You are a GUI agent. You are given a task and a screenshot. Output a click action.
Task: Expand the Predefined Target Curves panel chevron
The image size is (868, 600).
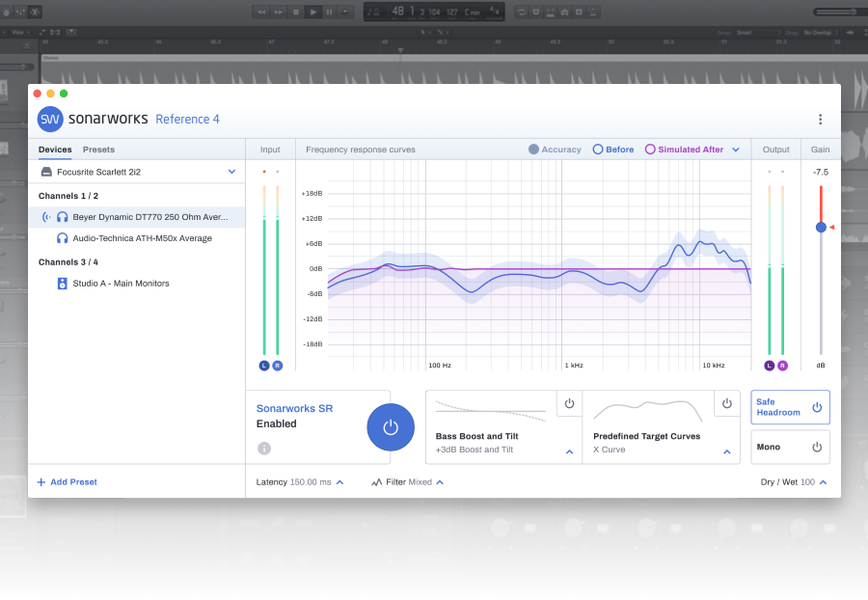(727, 451)
